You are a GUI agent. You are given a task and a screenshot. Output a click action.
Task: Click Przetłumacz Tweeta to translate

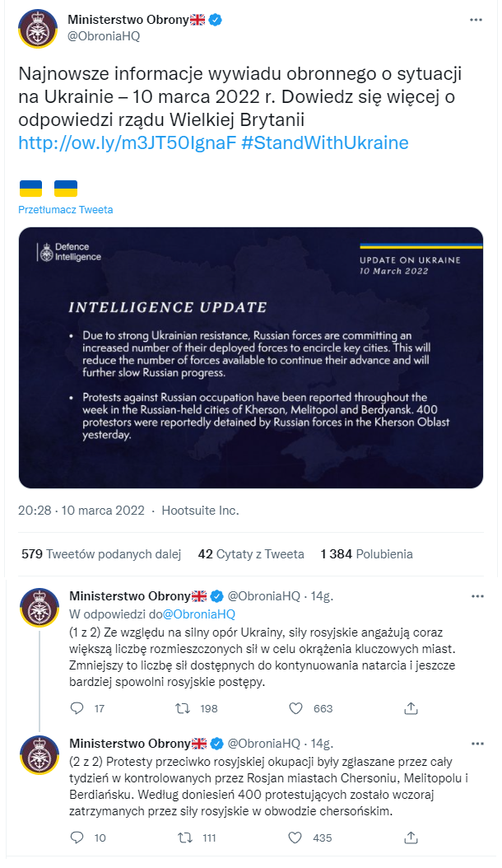(66, 210)
